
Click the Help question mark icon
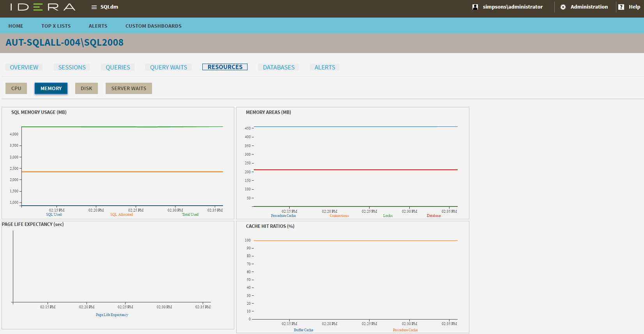coord(621,7)
